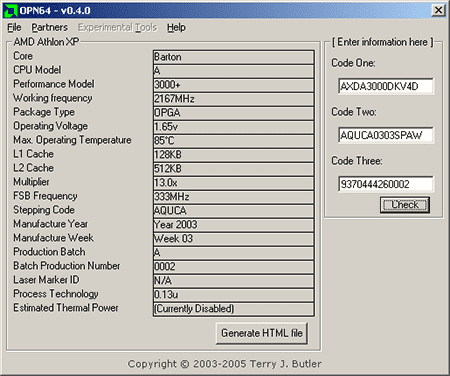The width and height of the screenshot is (450, 376).
Task: Click the 'Code One:' label
Action: pos(353,63)
